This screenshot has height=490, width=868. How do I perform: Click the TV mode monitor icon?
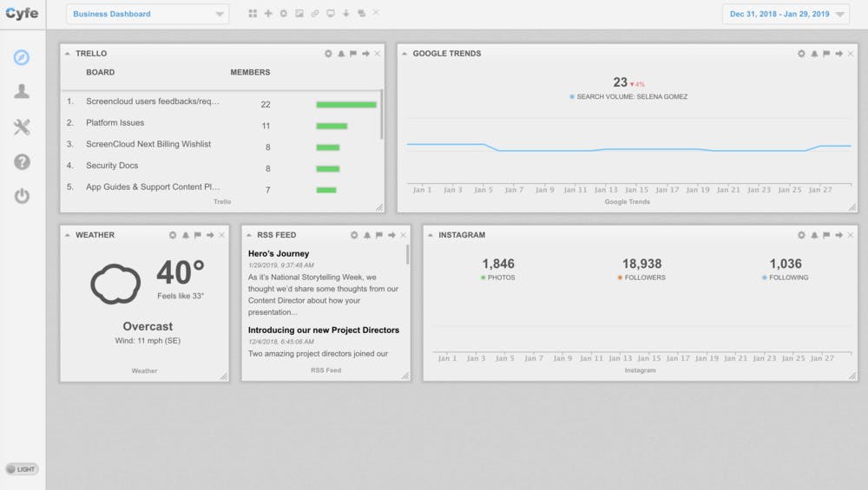pyautogui.click(x=330, y=13)
